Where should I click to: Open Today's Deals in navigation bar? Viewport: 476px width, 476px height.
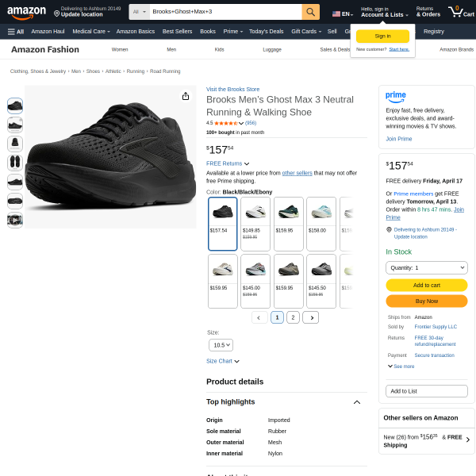tap(267, 31)
